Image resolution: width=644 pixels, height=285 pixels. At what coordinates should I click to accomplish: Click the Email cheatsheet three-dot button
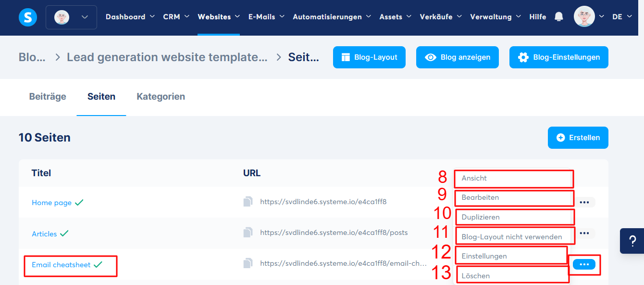584,264
